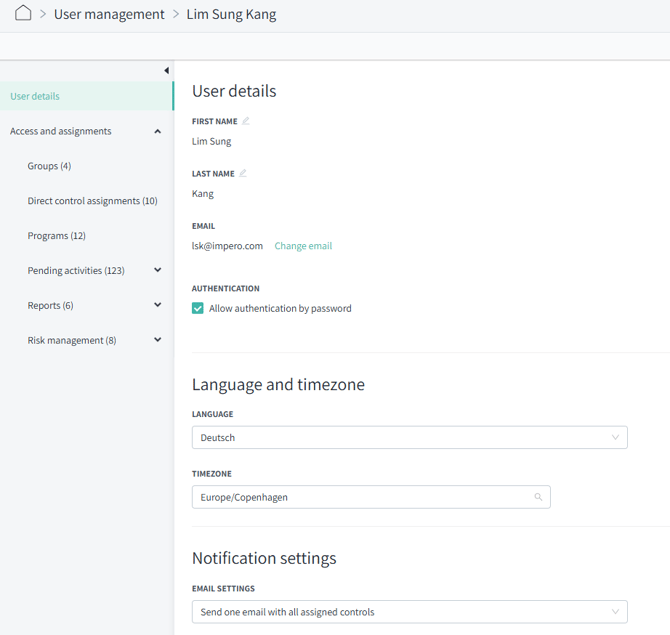This screenshot has width=670, height=635.
Task: Click the Change email link
Action: [303, 246]
